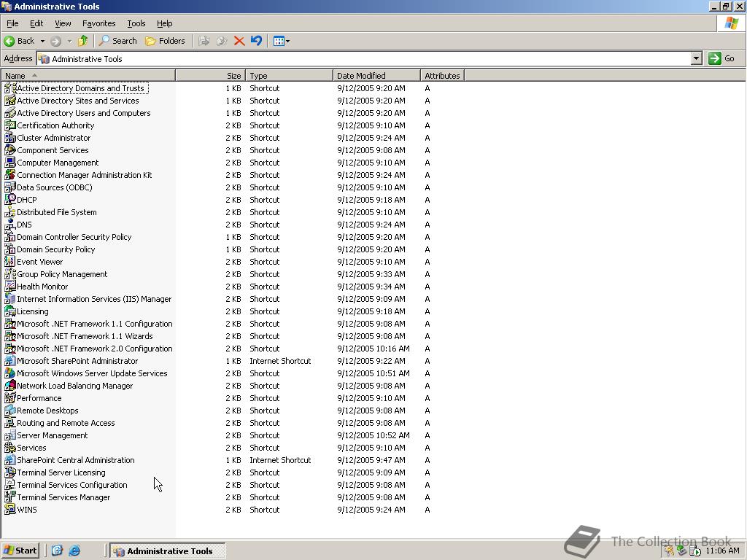747x560 pixels.
Task: Click the Active Directory Domains and Trusts icon
Action: (9, 88)
